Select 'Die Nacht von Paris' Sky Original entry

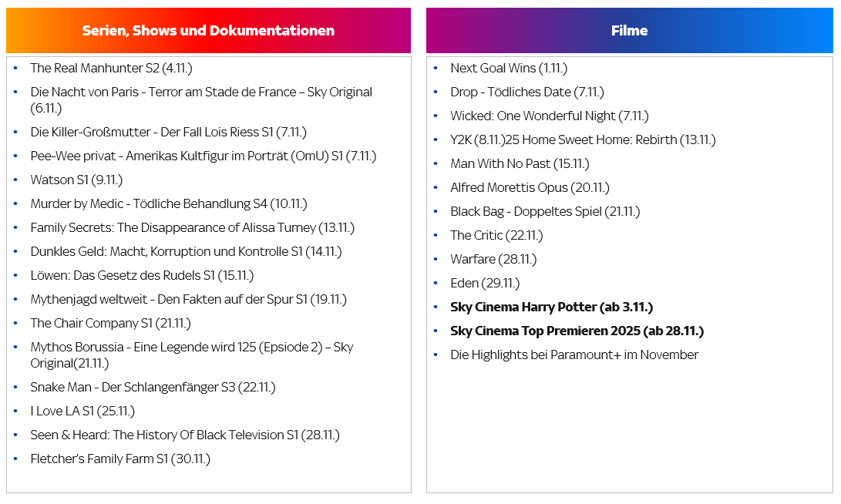click(200, 92)
